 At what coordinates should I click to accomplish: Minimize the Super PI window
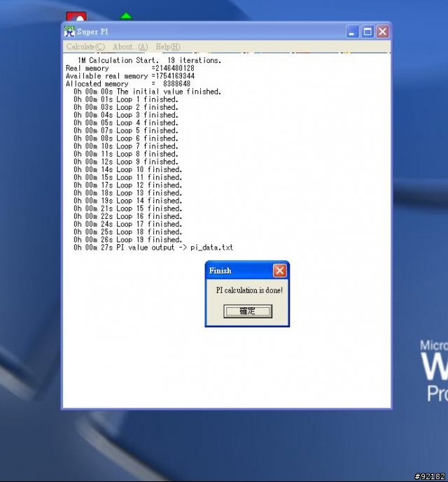352,31
